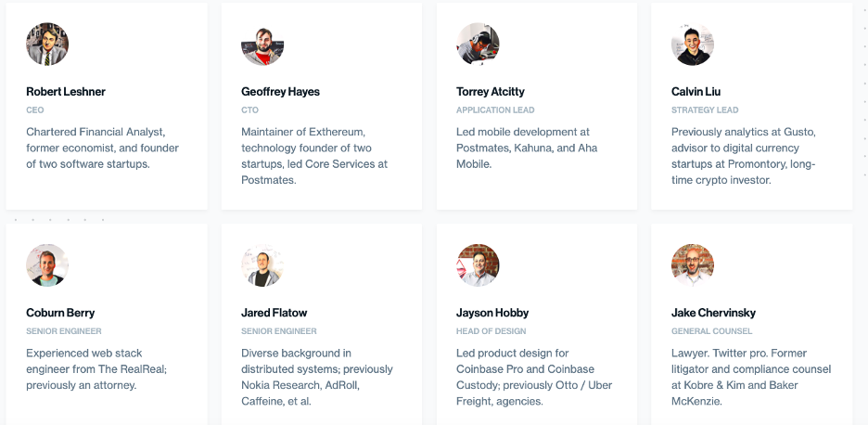
Task: Select the Torrey Atcitty name
Action: pos(490,92)
